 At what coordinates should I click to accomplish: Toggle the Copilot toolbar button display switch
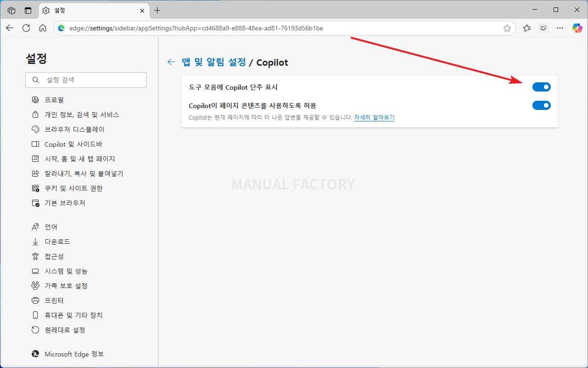click(x=541, y=87)
